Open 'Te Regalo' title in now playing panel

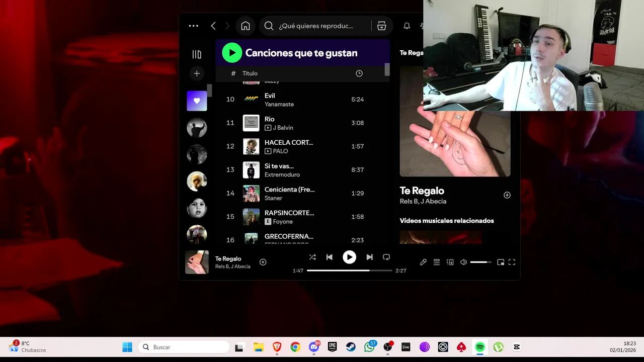[422, 191]
